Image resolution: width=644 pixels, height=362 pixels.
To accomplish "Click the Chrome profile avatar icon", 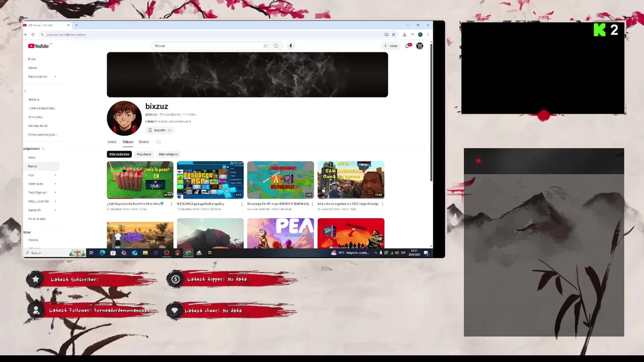I will pyautogui.click(x=420, y=35).
